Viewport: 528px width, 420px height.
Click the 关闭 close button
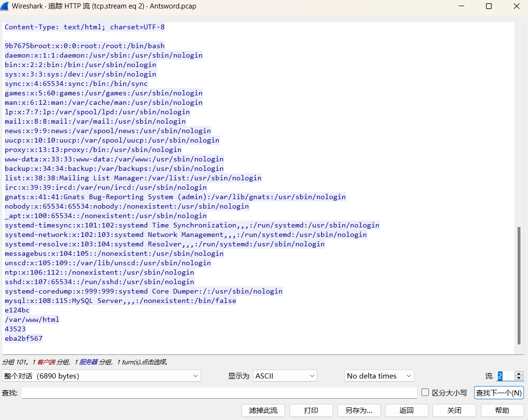point(454,410)
